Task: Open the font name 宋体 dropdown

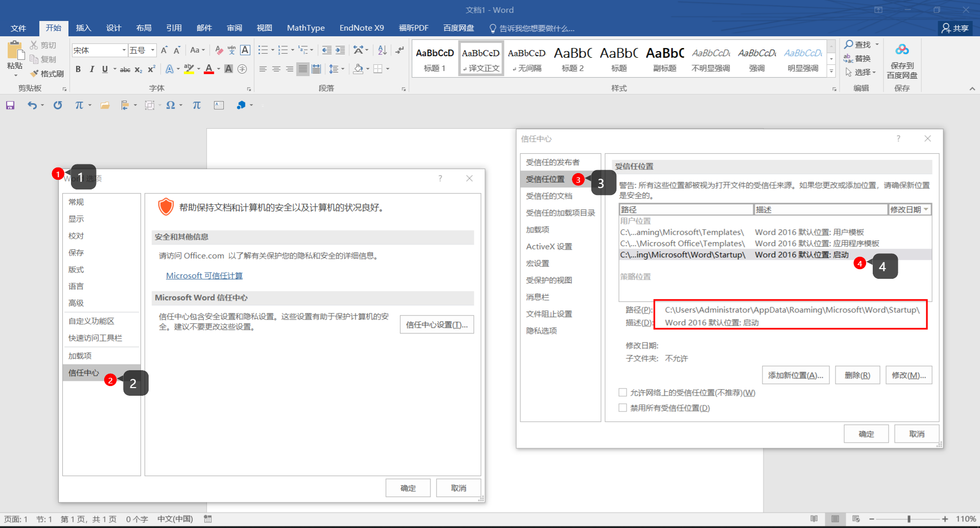Action: 124,50
